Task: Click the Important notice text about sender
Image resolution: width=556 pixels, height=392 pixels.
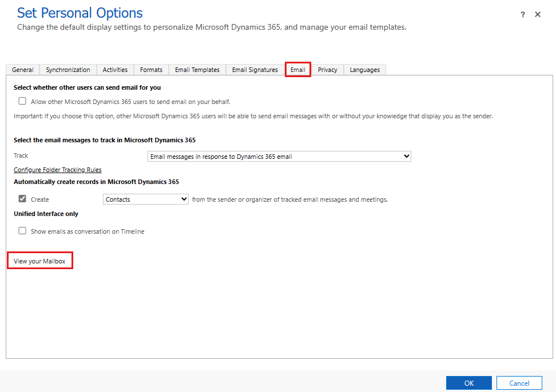Action: click(x=253, y=116)
